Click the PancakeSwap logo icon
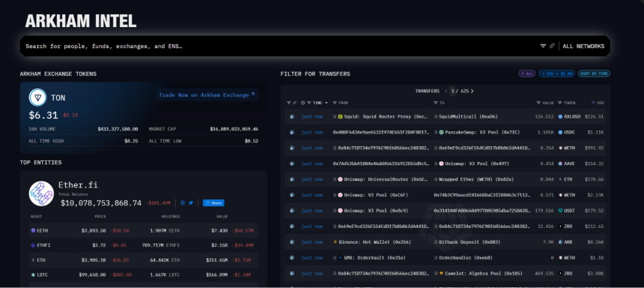 pos(441,132)
